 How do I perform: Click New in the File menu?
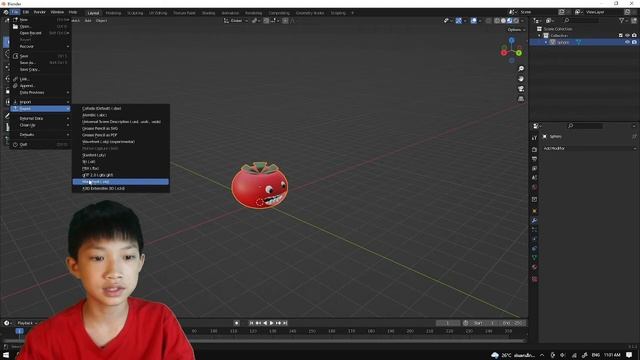(x=40, y=20)
